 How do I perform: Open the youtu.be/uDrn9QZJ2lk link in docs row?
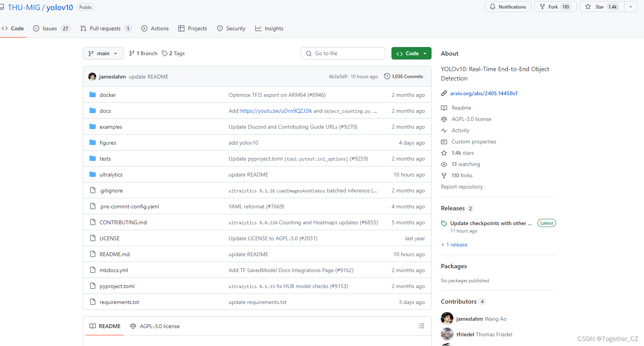tap(276, 111)
